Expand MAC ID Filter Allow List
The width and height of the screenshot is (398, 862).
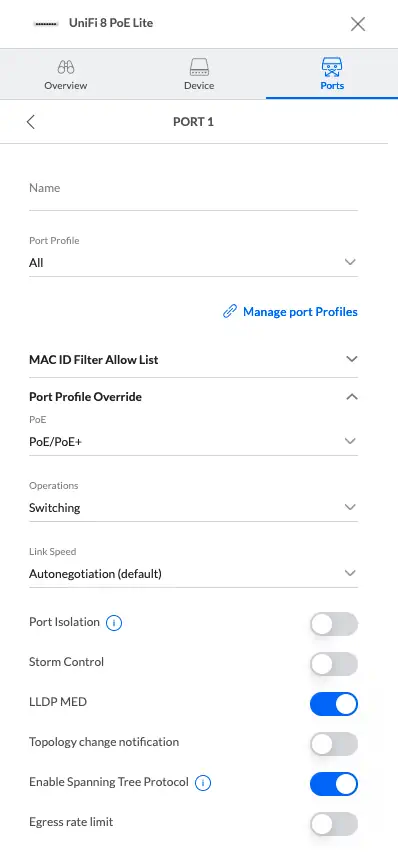pos(194,360)
